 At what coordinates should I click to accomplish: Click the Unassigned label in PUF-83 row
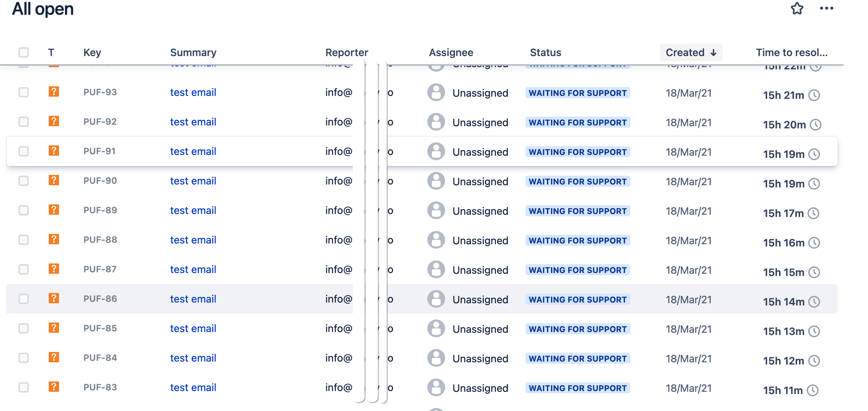click(480, 388)
